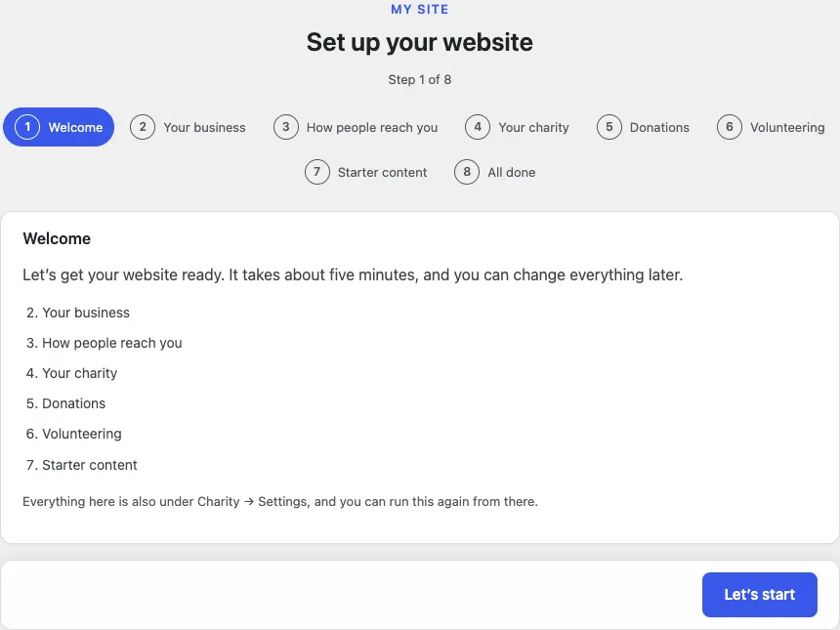Click list item "7. Starter content"
Screen dimensions: 840x630
click(x=81, y=465)
